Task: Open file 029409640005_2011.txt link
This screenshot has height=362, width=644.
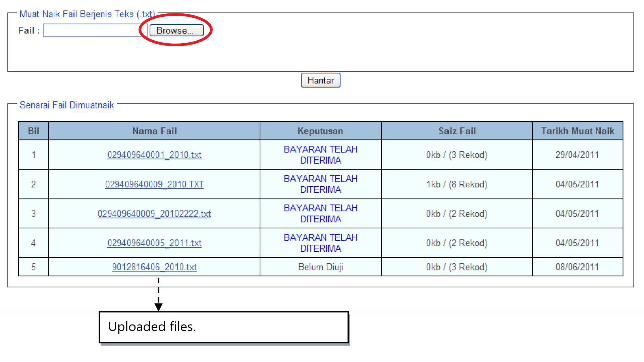Action: pyautogui.click(x=154, y=243)
